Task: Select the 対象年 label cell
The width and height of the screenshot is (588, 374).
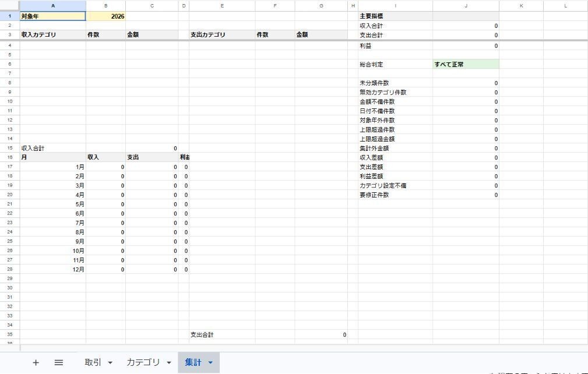Action: [53, 16]
